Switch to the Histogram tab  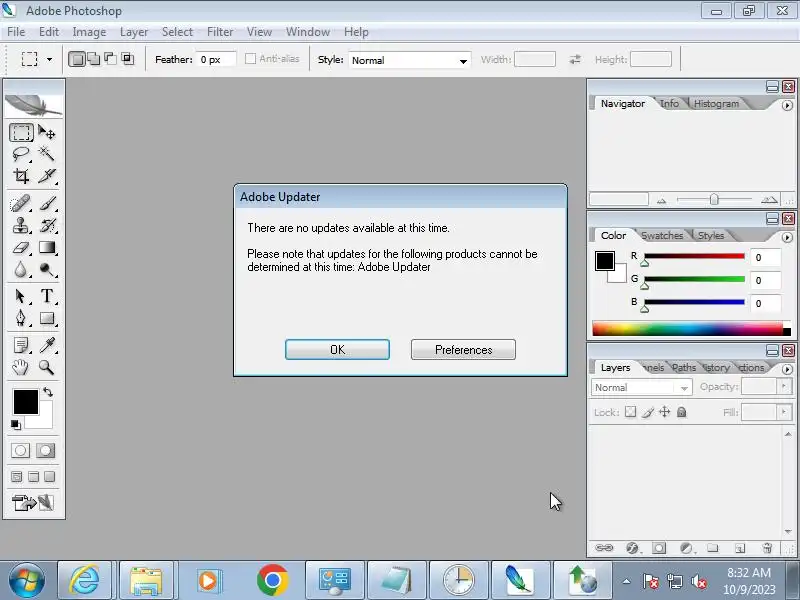[716, 104]
